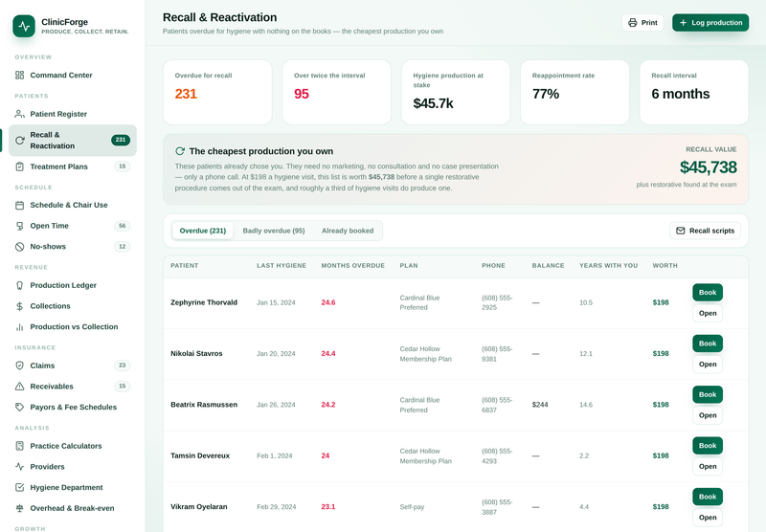
Task: Book Zephyrine Thorvald's appointment
Action: [708, 293]
